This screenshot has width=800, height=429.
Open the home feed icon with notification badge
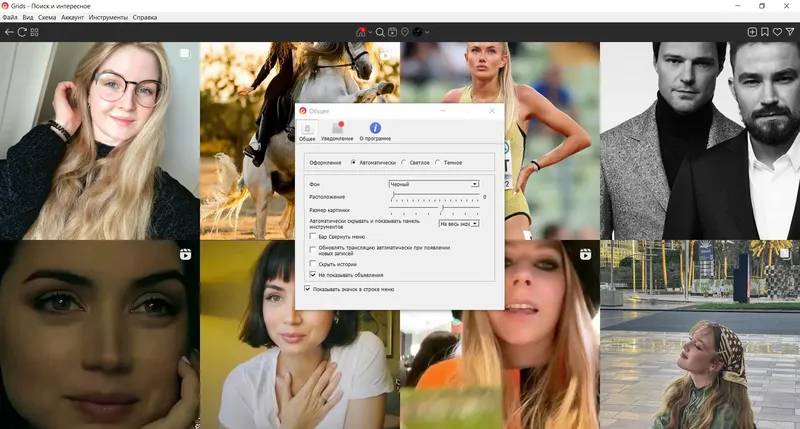[361, 32]
